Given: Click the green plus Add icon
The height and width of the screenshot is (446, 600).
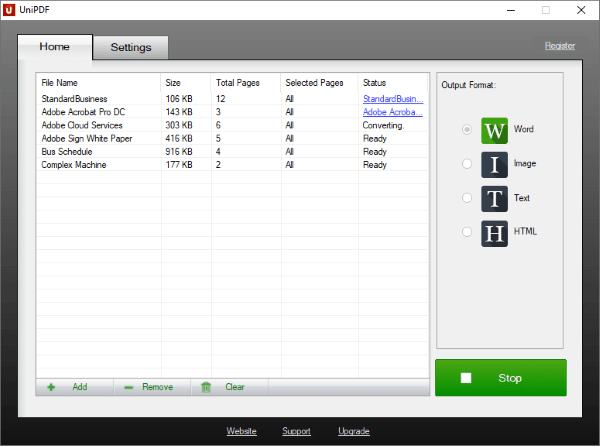Looking at the screenshot, I should 51,387.
